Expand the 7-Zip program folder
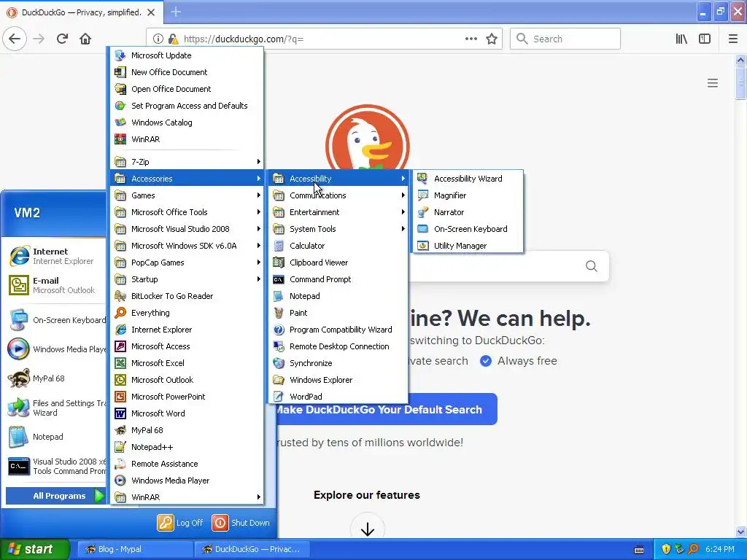The image size is (747, 560). 187,162
